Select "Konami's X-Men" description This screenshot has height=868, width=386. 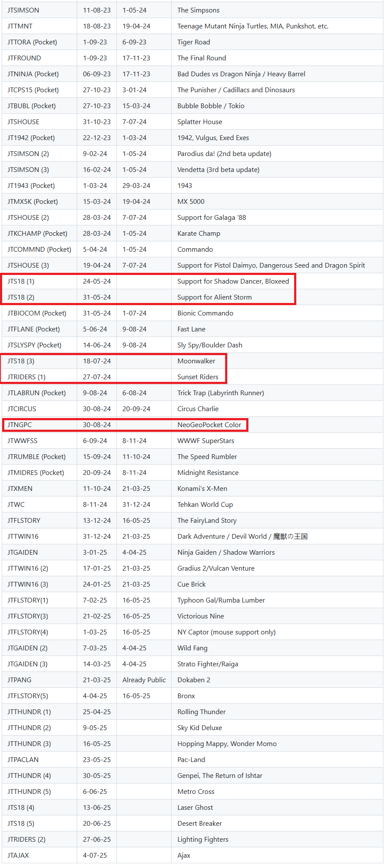click(x=202, y=489)
